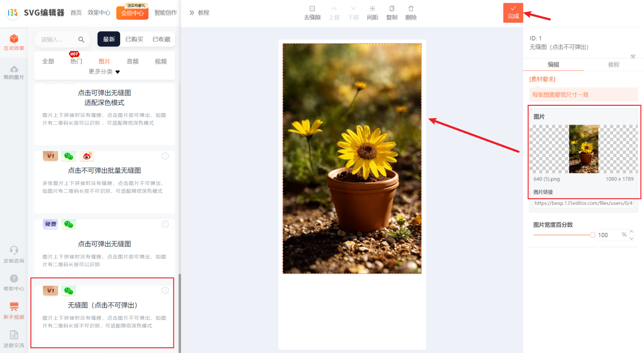Viewport: 644px width, 353px height.
Task: Select the 图片 category tab
Action: pyautogui.click(x=104, y=61)
